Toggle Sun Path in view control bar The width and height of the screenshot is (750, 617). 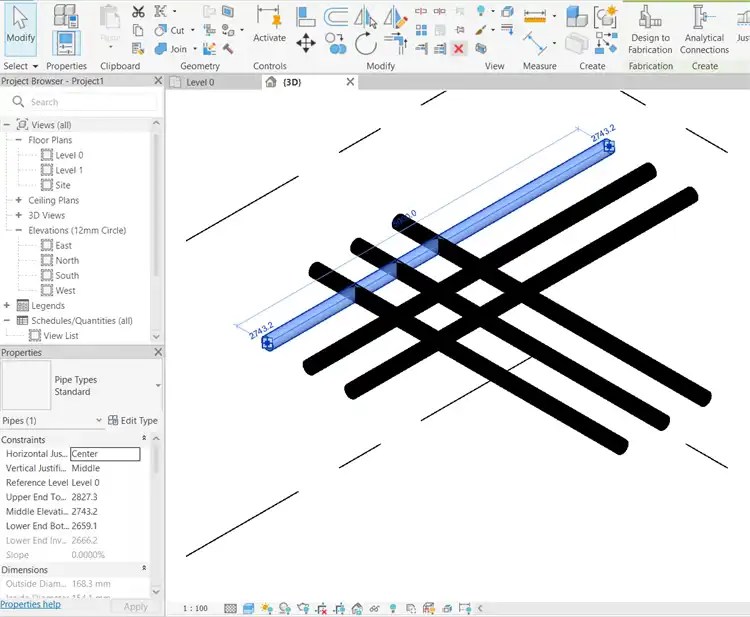tap(267, 608)
